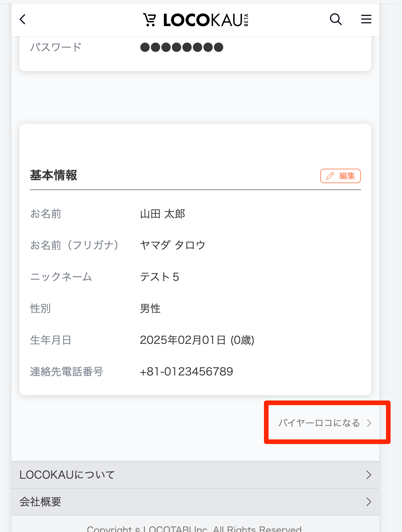Viewport: 402px width, 532px height.
Task: Click the LOCOKAU logo text
Action: 203,20
